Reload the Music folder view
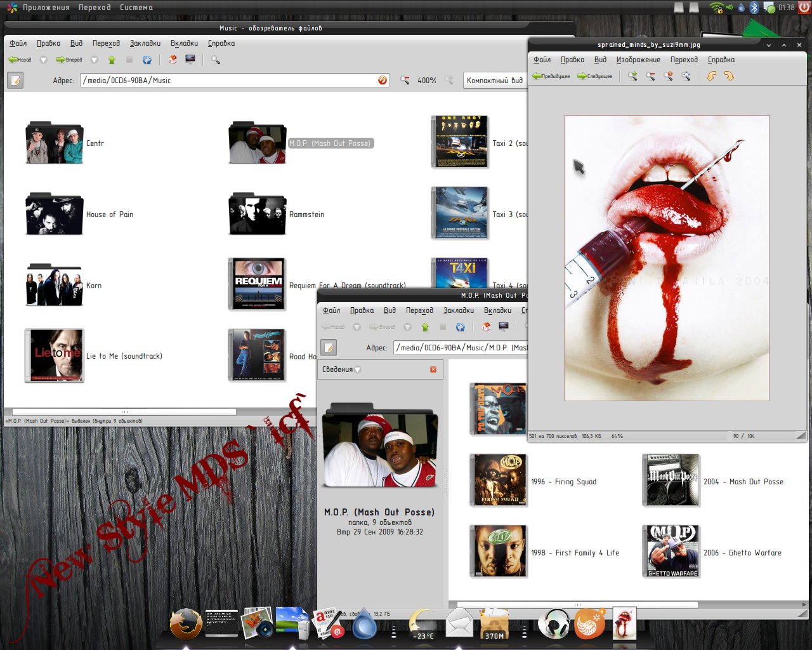 point(147,60)
